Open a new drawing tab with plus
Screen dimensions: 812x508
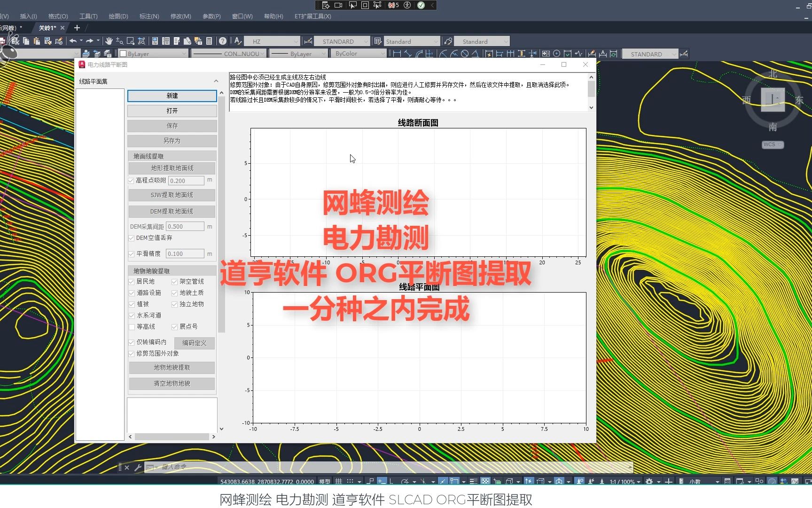(77, 28)
